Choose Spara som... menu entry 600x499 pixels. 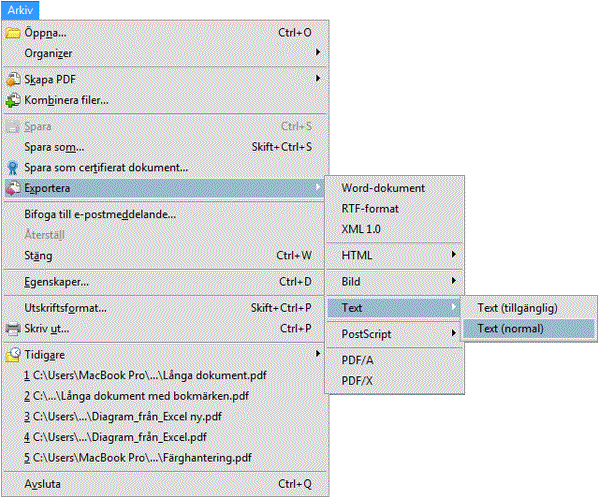point(54,147)
